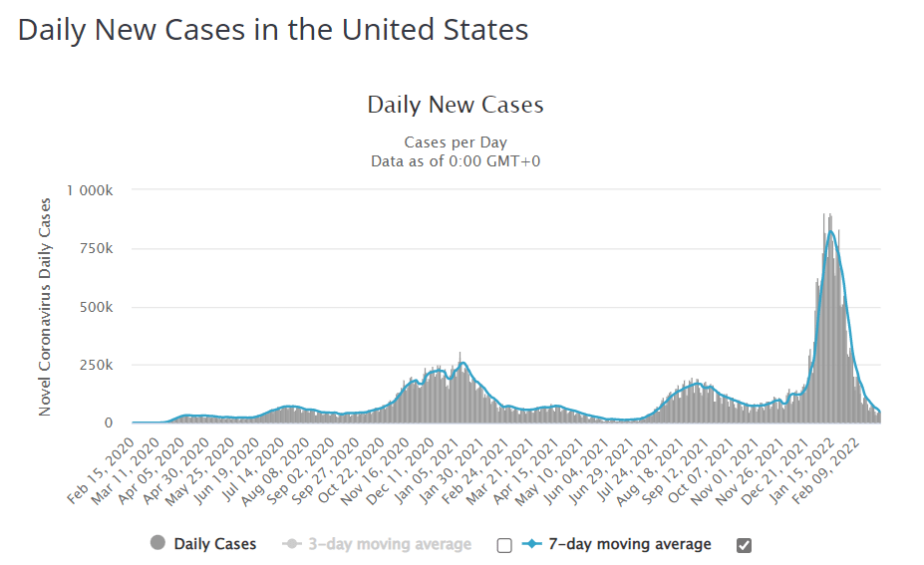924x565 pixels.
Task: Click the gray Daily Cases legend circle
Action: (157, 544)
